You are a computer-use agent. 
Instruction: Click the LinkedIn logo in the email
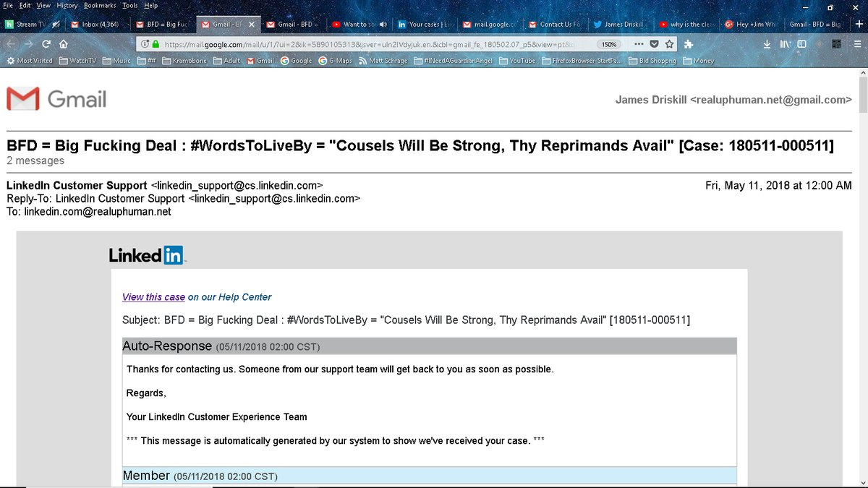pos(147,255)
